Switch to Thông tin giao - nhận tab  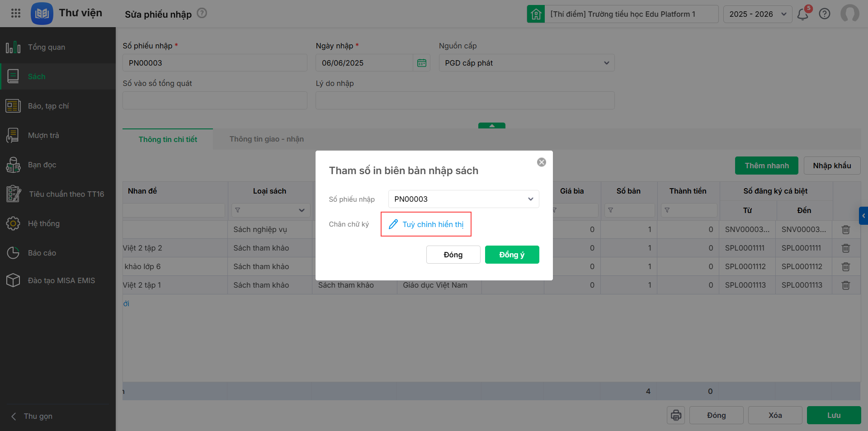[x=266, y=139]
